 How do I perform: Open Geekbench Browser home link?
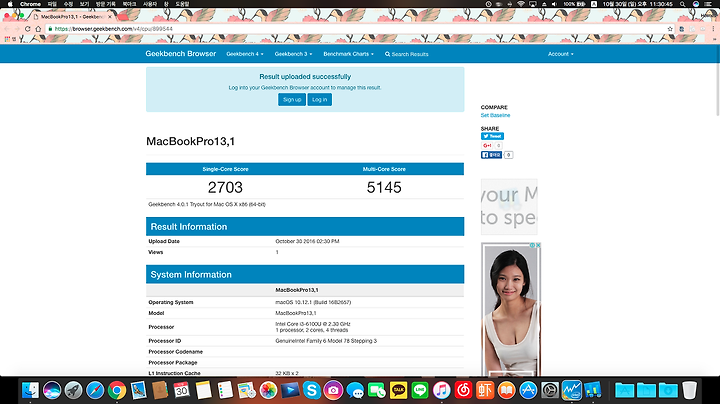click(180, 54)
